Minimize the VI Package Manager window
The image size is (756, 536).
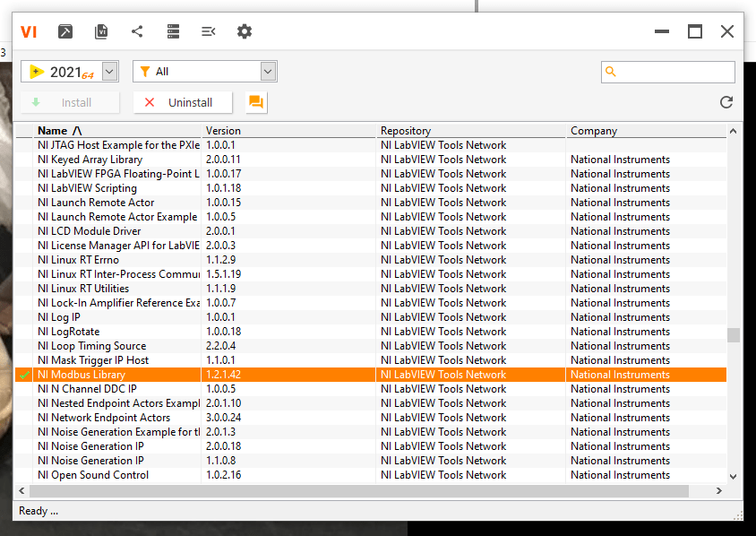661,32
